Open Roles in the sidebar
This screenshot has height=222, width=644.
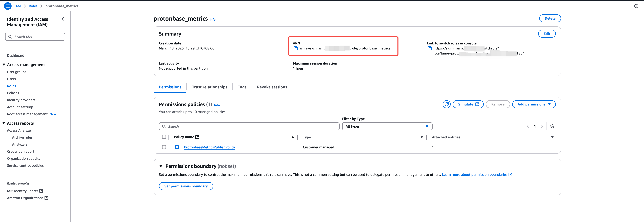tap(11, 86)
